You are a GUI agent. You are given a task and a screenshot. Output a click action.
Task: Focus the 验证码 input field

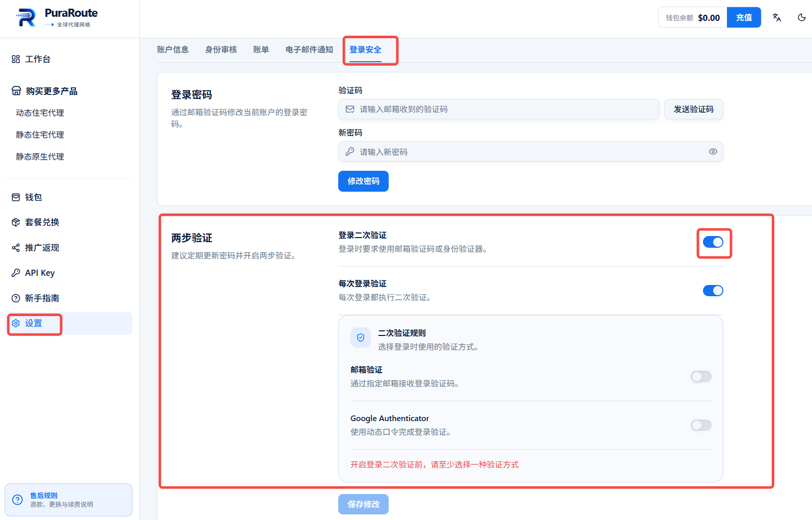tap(499, 109)
